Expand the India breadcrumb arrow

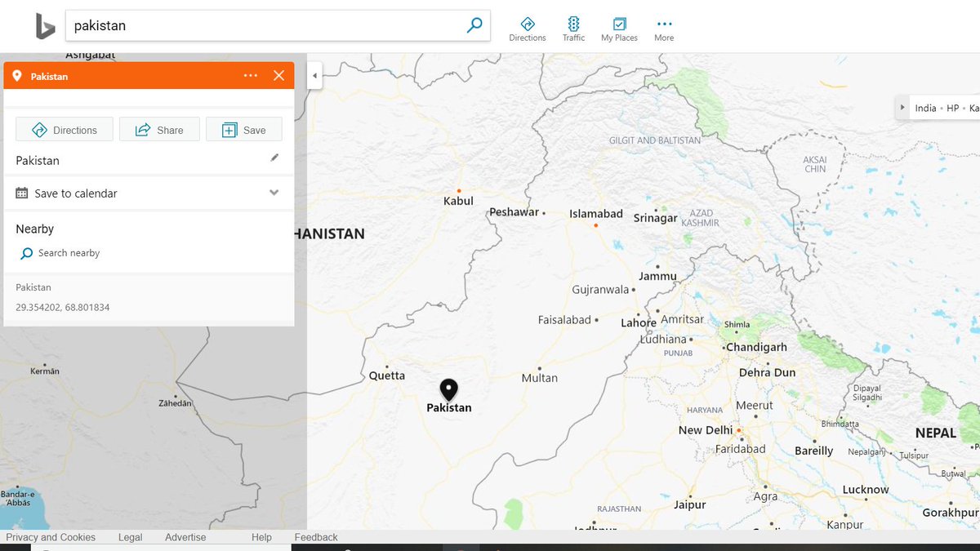pyautogui.click(x=902, y=108)
